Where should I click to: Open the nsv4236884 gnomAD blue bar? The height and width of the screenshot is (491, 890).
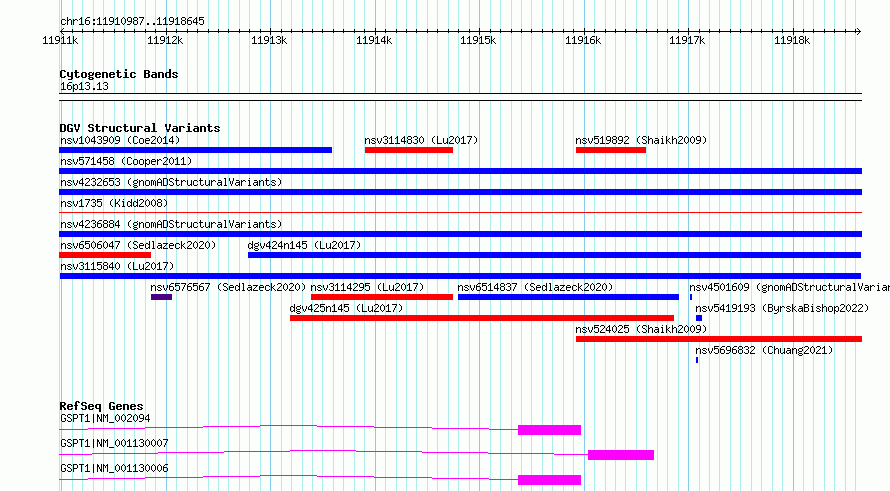click(460, 234)
